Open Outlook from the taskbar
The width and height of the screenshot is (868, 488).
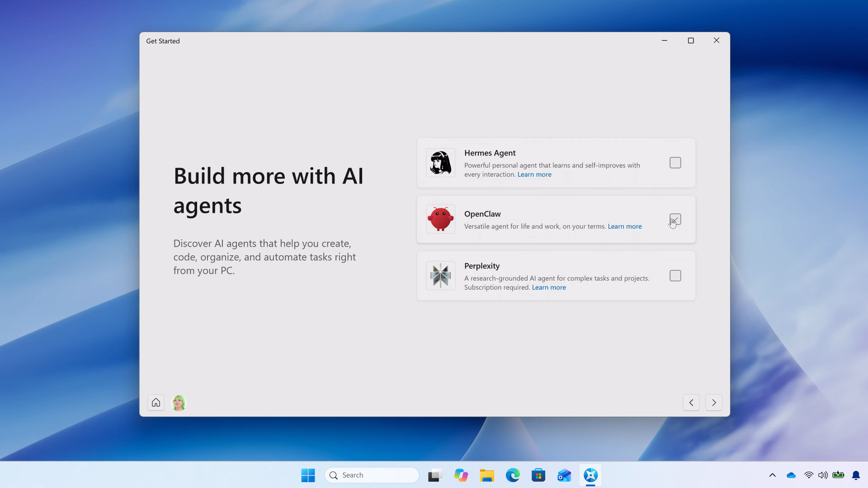pyautogui.click(x=564, y=475)
